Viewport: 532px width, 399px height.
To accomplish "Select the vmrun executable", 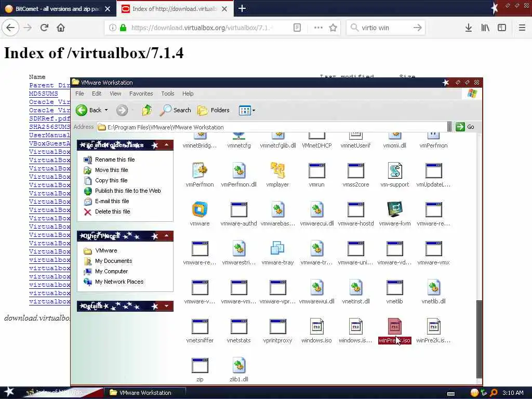I will coord(316,170).
